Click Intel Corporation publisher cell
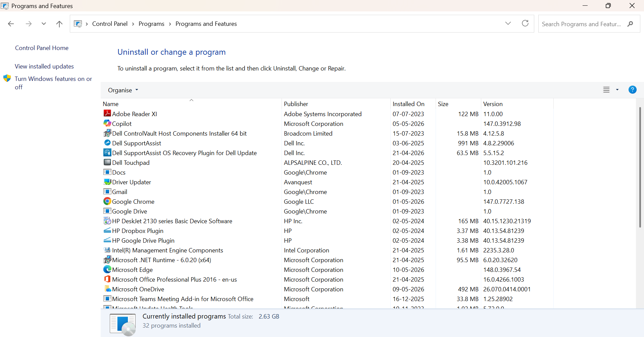This screenshot has width=644, height=337. (x=306, y=250)
